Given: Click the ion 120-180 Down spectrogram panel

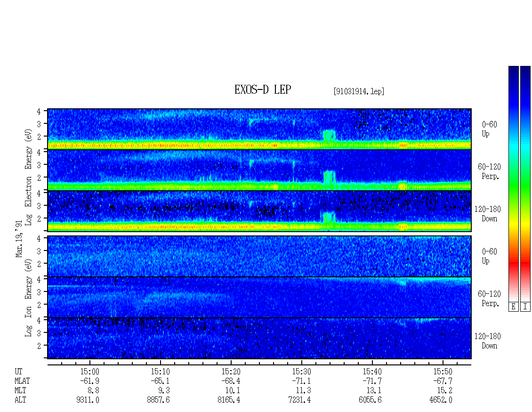Looking at the screenshot, I should 259,339.
